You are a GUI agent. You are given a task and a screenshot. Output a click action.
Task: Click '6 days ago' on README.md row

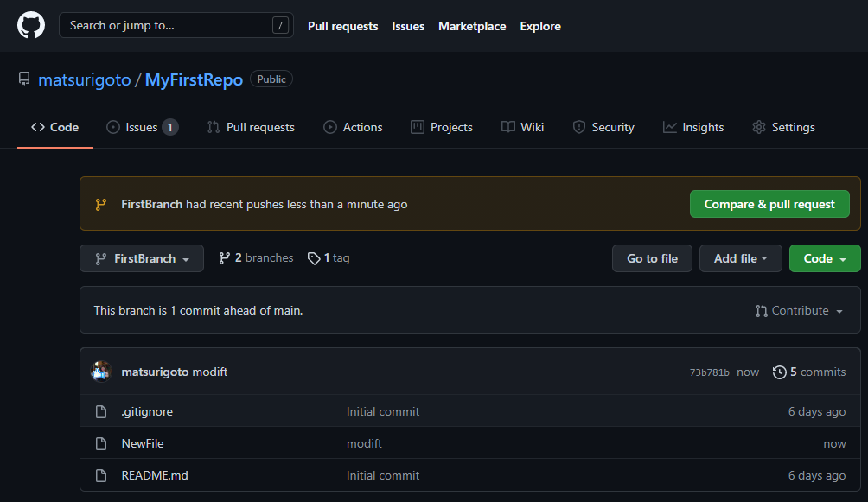pos(817,475)
